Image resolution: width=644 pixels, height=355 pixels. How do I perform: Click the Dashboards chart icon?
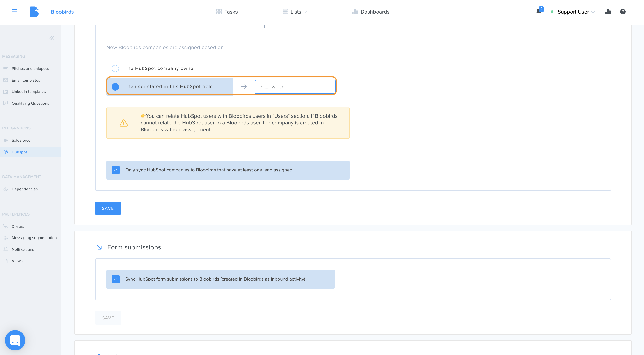(355, 12)
